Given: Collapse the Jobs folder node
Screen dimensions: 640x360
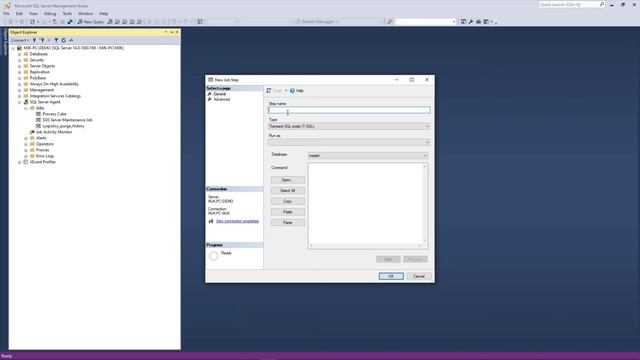Looking at the screenshot, I should 26,108.
